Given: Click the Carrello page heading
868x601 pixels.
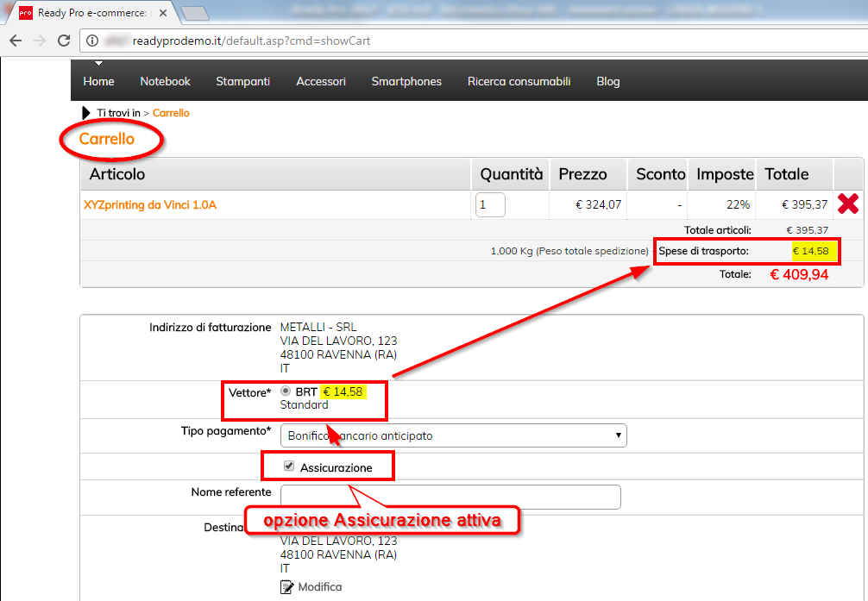Looking at the screenshot, I should (107, 139).
